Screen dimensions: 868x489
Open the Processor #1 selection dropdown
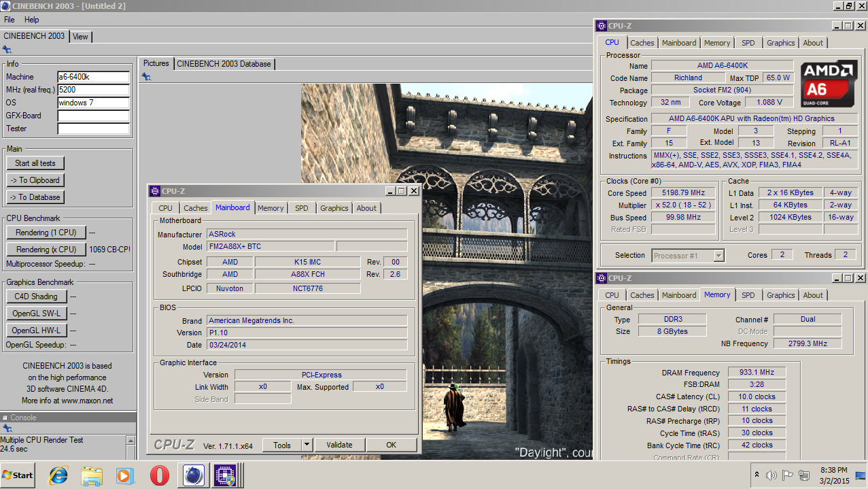(687, 256)
